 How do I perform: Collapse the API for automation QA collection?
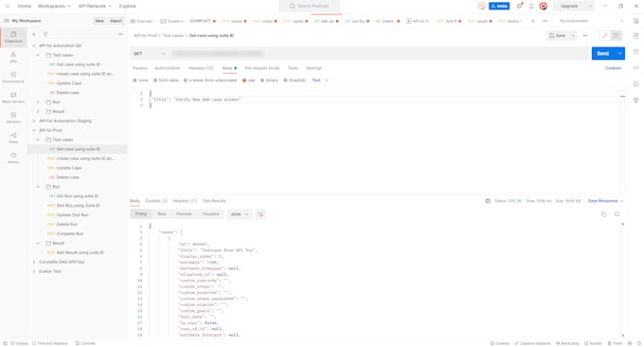[x=34, y=46]
